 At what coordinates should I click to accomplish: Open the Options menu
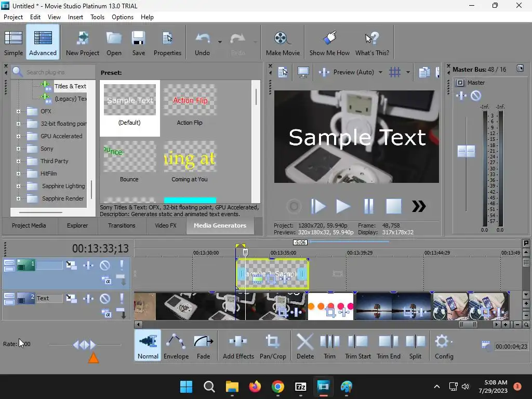(123, 17)
